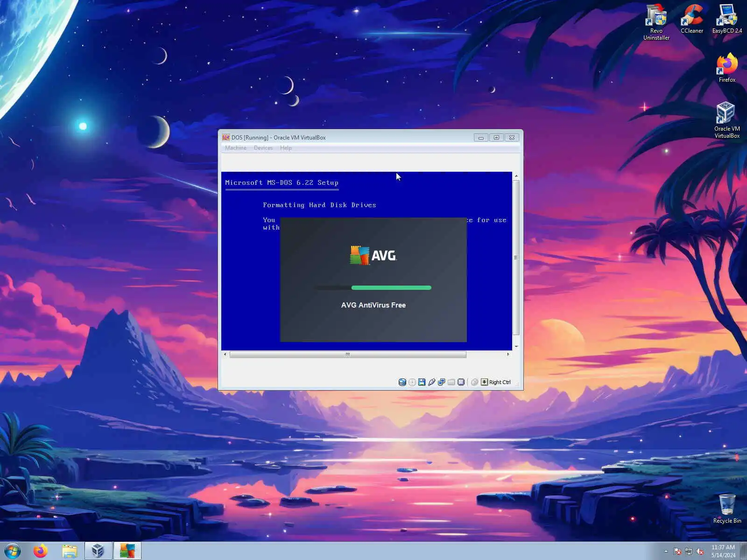The height and width of the screenshot is (560, 747).
Task: Click the vertical scrollbar thumb
Action: pos(516,258)
